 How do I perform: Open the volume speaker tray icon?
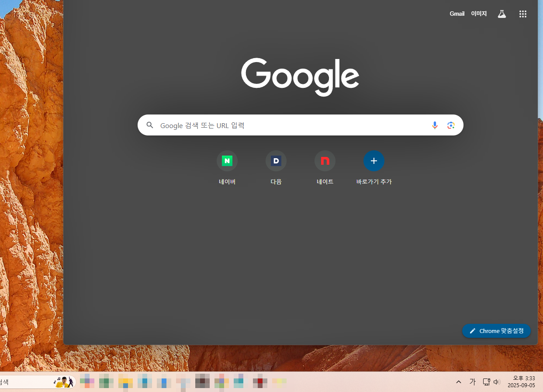coord(497,382)
